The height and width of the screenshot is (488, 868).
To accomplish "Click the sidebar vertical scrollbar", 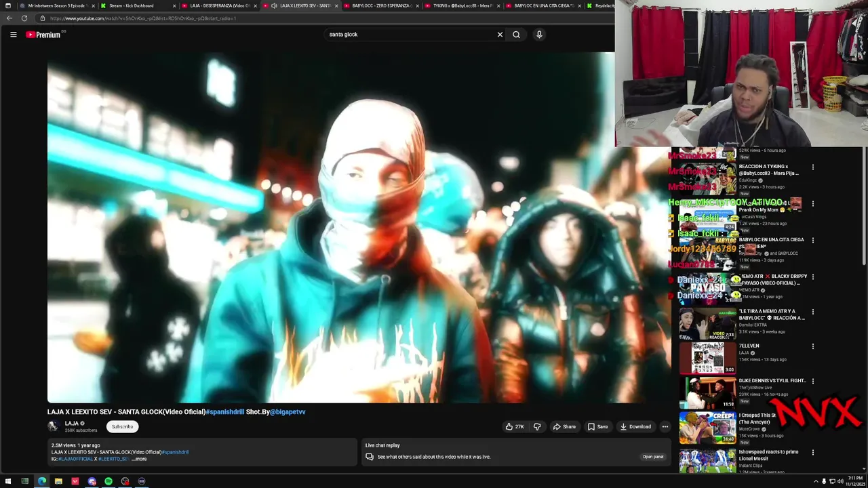I will [863, 205].
